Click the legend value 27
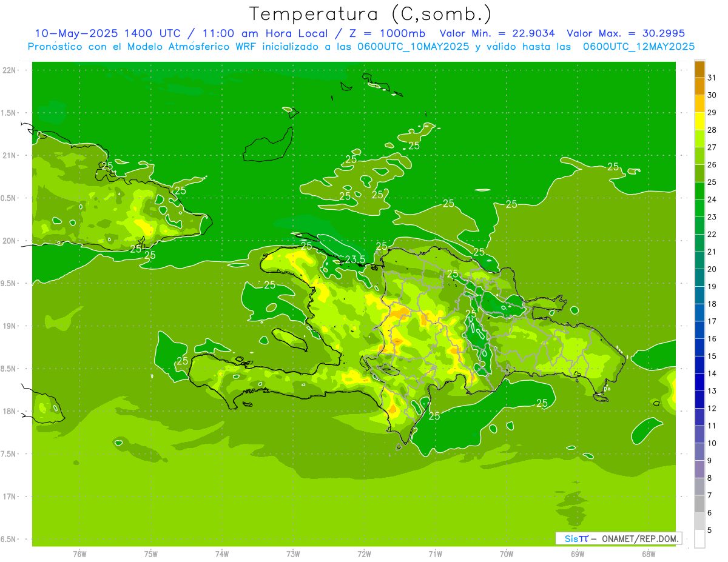 click(712, 147)
